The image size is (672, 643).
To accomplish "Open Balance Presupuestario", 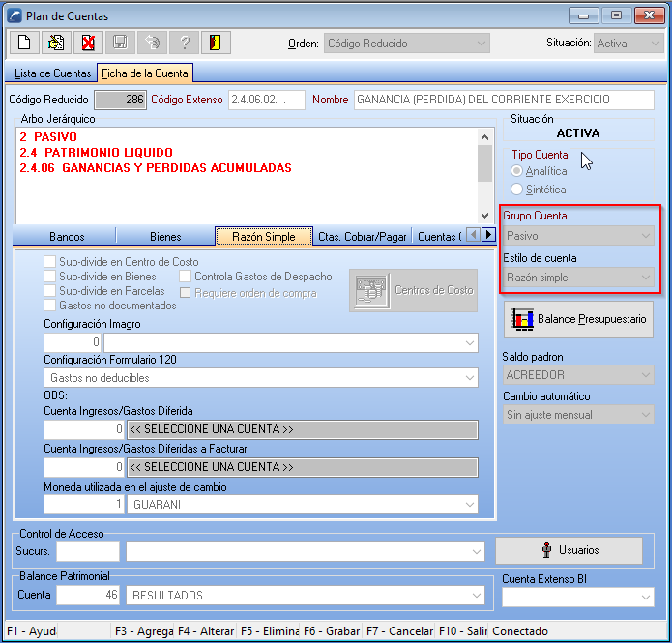I will 578,319.
